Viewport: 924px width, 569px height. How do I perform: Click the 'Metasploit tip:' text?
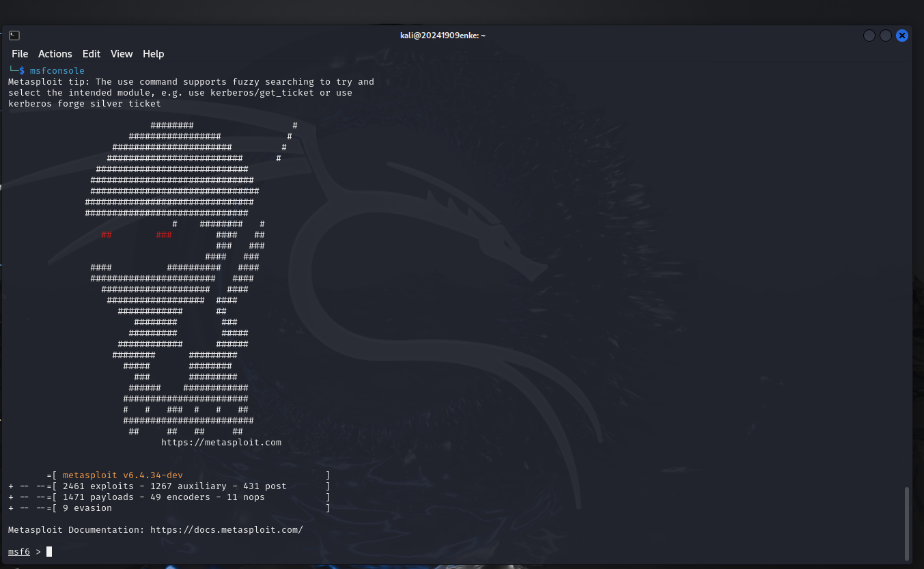pyautogui.click(x=49, y=81)
